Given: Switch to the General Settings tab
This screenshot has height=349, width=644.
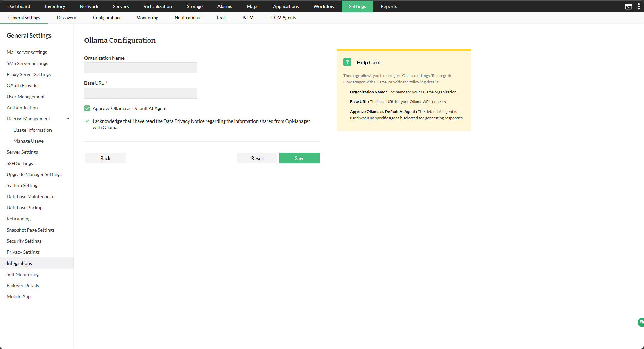Looking at the screenshot, I should click(24, 18).
